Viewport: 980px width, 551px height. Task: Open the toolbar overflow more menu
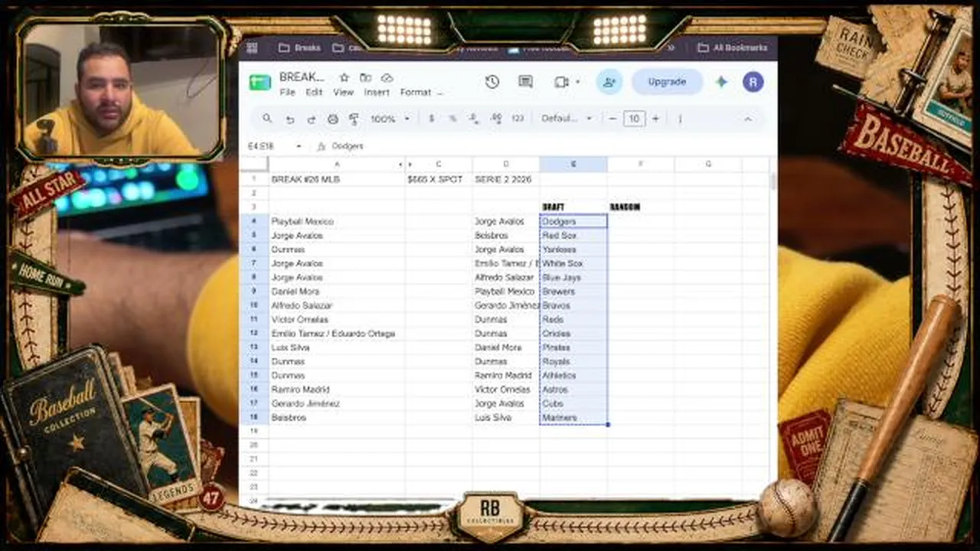[x=680, y=119]
